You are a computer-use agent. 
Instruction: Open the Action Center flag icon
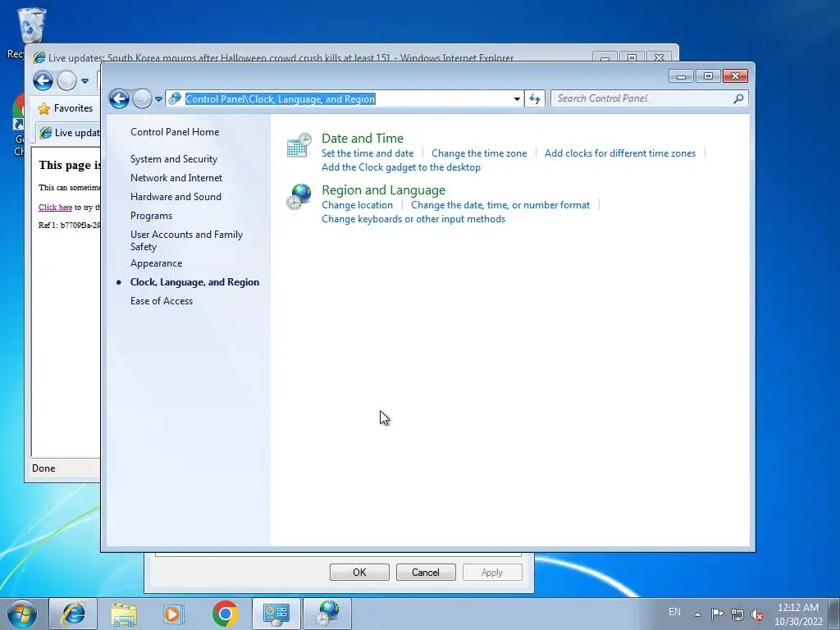717,614
